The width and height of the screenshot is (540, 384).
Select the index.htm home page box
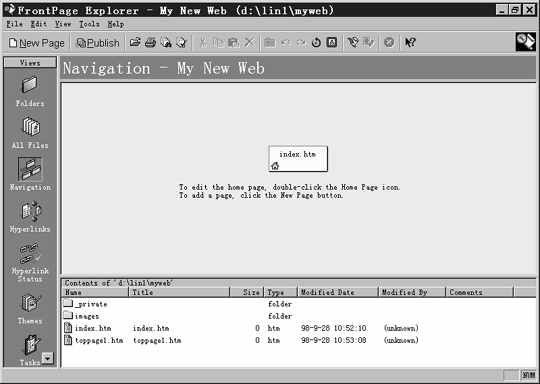[298, 158]
